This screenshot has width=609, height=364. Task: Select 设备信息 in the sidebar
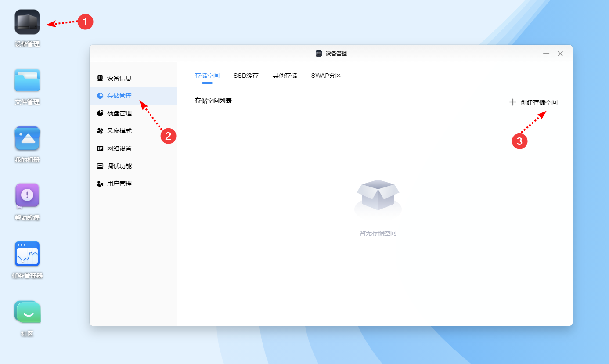[119, 78]
